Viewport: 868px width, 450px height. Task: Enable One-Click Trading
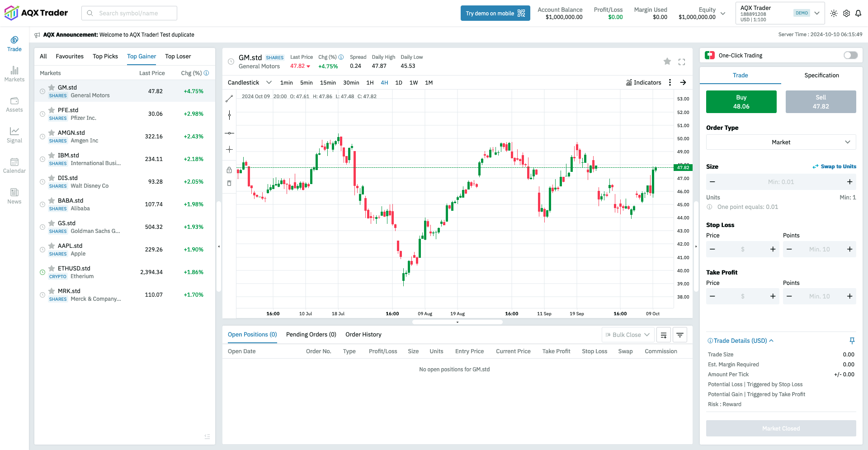click(x=850, y=55)
